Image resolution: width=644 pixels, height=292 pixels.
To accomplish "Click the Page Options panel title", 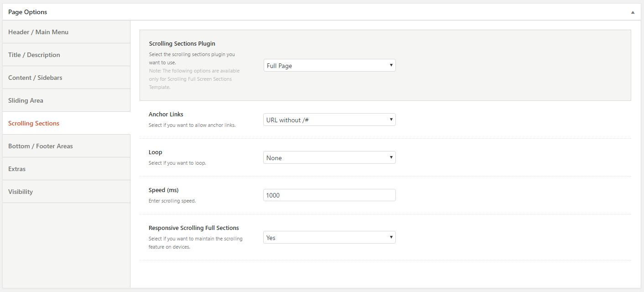I will (27, 12).
